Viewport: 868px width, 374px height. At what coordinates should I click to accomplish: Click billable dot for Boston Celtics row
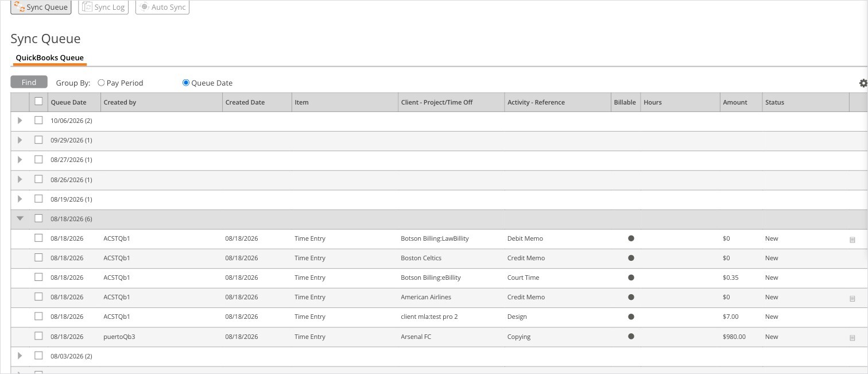631,258
